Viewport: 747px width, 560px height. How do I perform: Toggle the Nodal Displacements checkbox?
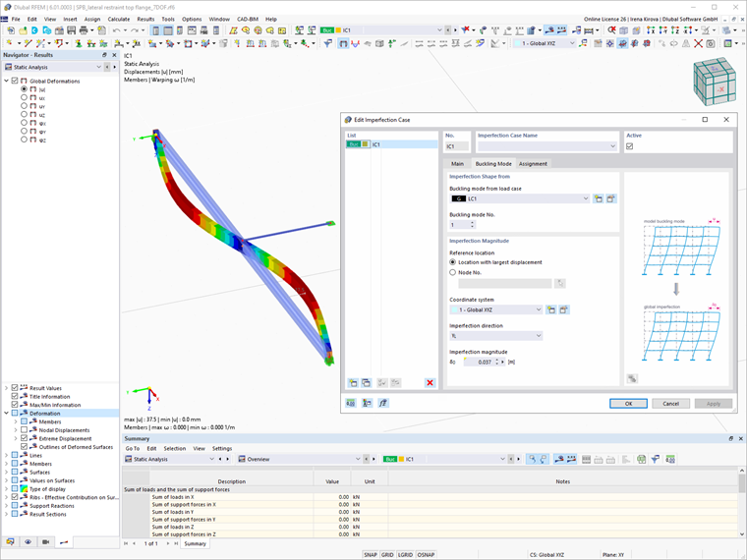pyautogui.click(x=24, y=430)
